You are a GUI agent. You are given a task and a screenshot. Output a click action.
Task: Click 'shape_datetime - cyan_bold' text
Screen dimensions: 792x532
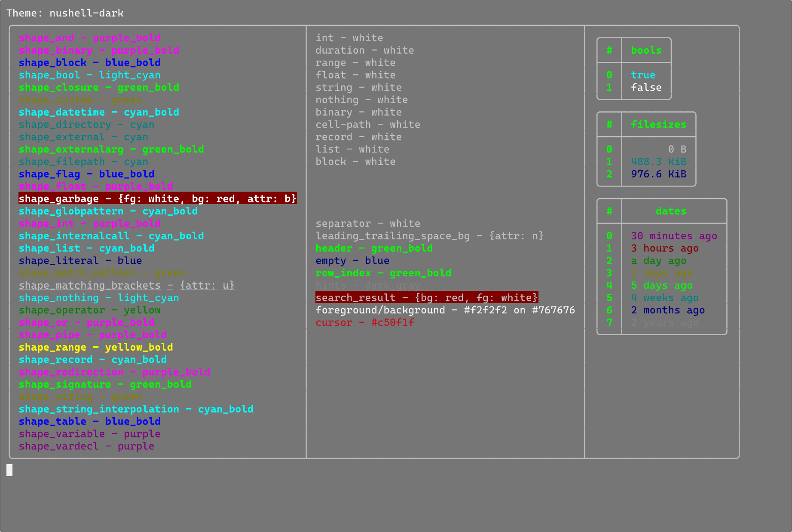coord(99,112)
